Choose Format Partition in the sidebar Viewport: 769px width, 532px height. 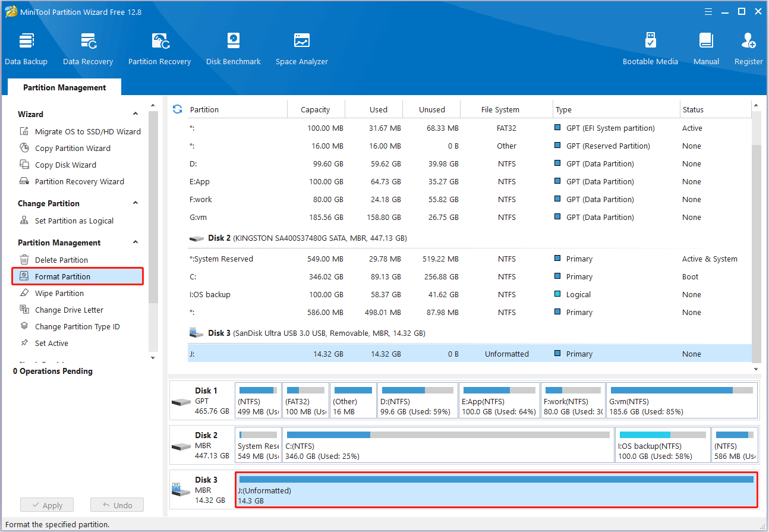coord(78,276)
